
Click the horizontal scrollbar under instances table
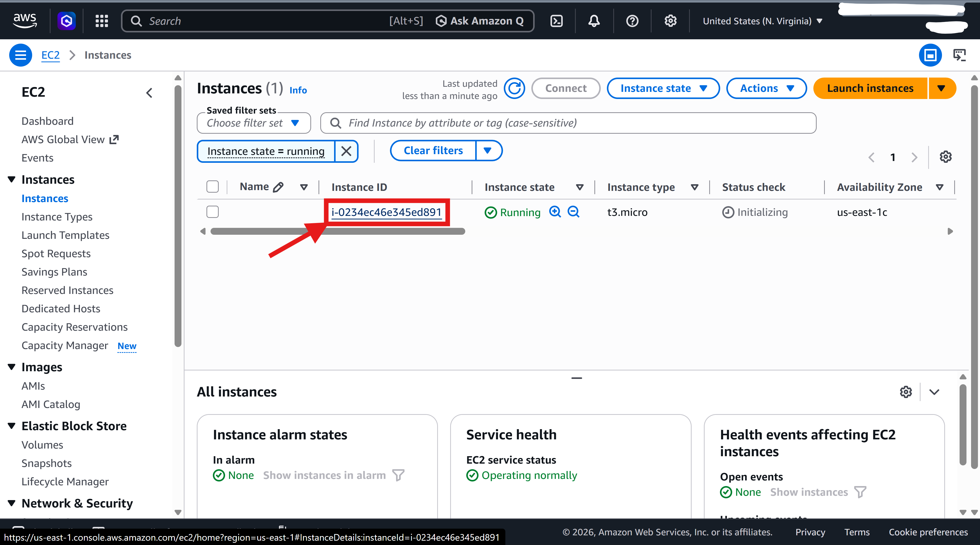(337, 231)
